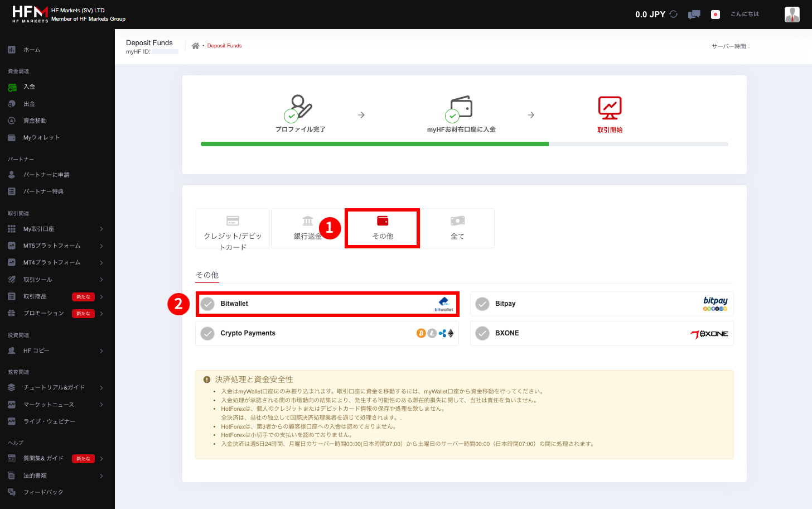Click the Japan flag language icon
Image resolution: width=812 pixels, height=509 pixels.
pos(715,14)
